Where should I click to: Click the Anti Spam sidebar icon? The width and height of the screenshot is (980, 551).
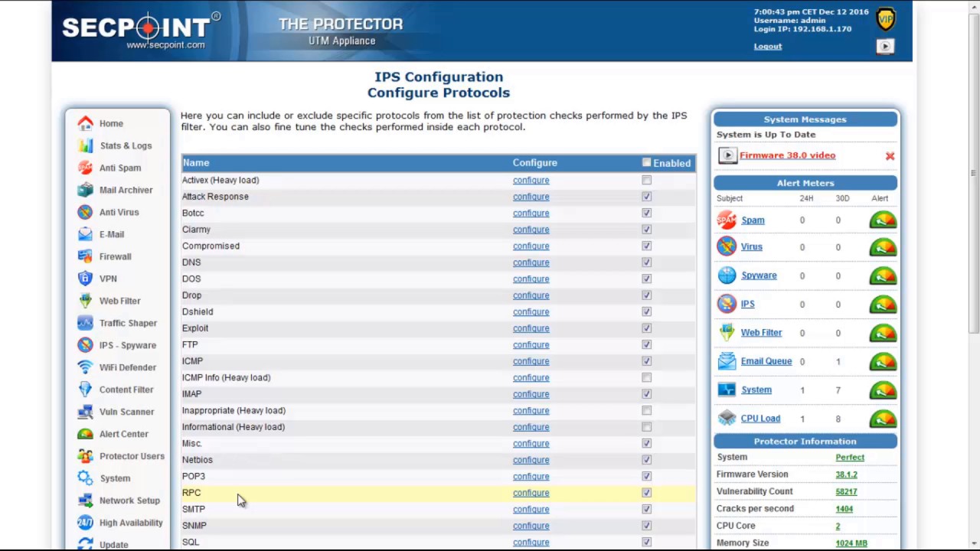point(85,168)
